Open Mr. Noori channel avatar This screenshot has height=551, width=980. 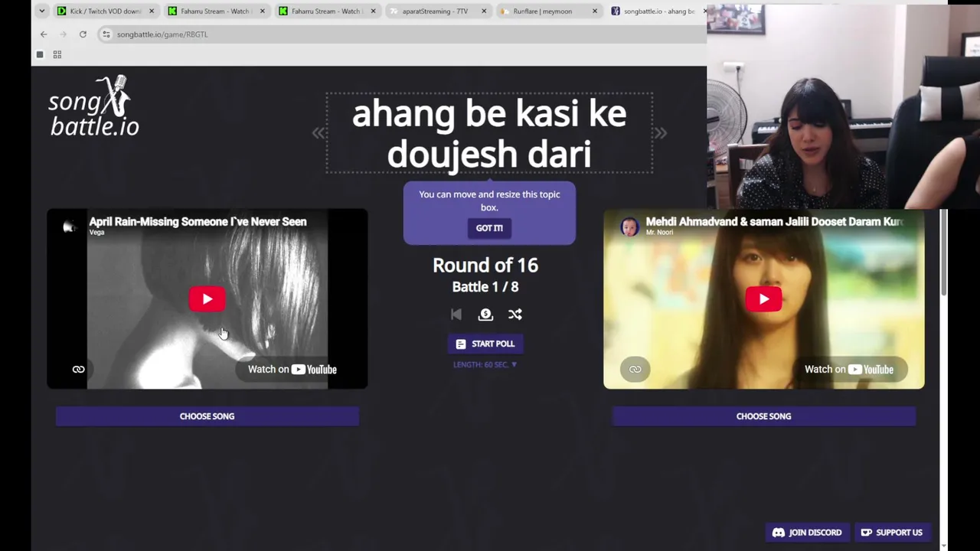click(x=629, y=227)
